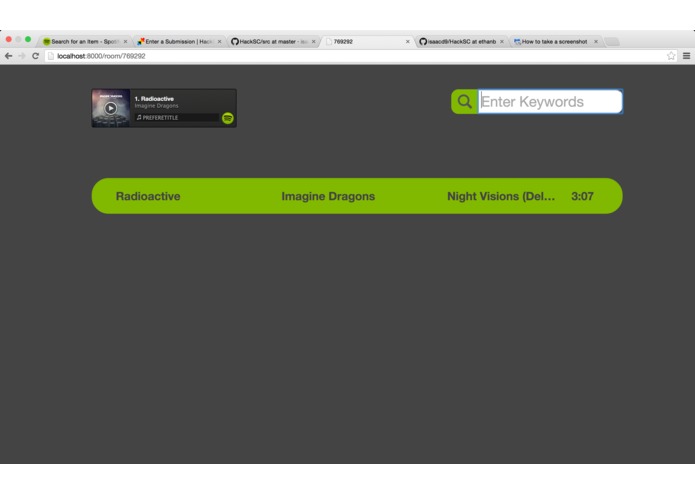
Task: Click the 3:07 duration value
Action: (582, 196)
